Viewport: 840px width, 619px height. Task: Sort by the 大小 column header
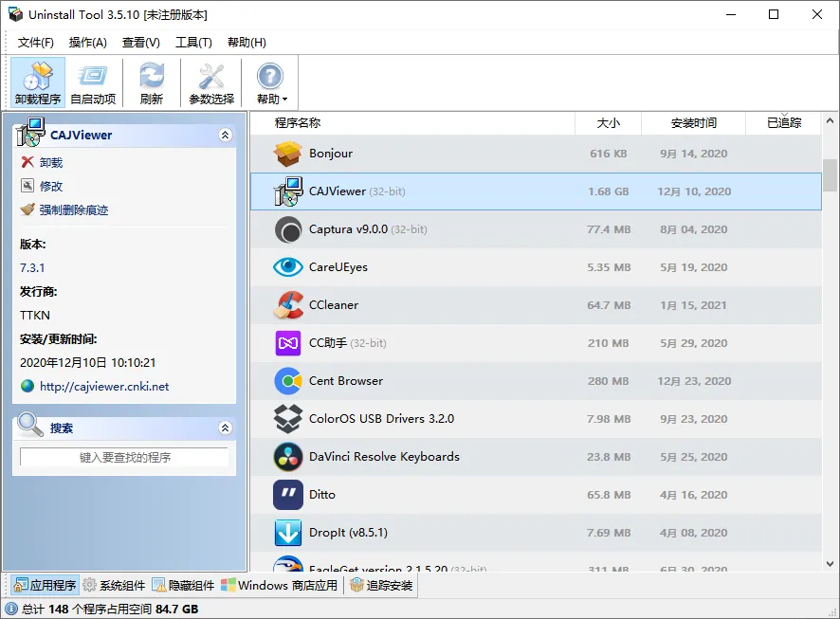[608, 123]
